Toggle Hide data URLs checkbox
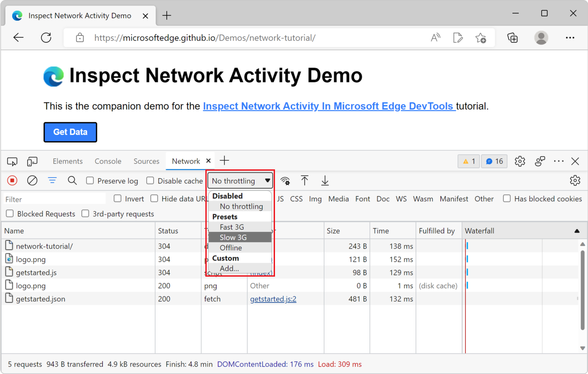This screenshot has height=374, width=588. pos(154,198)
